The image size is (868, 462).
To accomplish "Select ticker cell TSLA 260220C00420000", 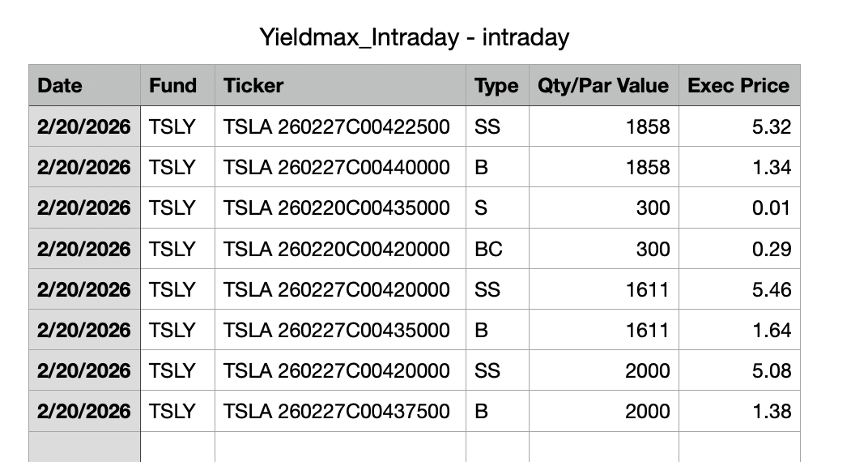I will click(340, 249).
